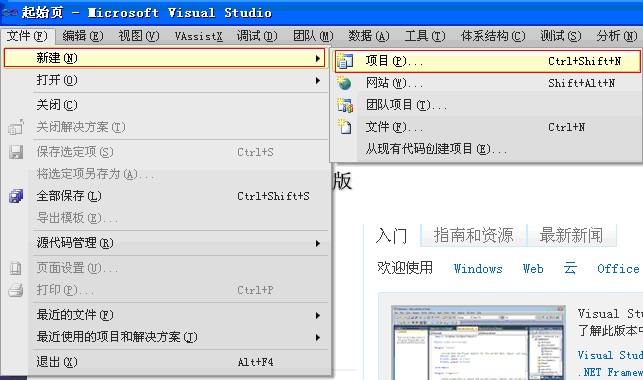Click the Save Selected Items floppy disk icon
Image resolution: width=643 pixels, height=380 pixels.
click(x=16, y=152)
